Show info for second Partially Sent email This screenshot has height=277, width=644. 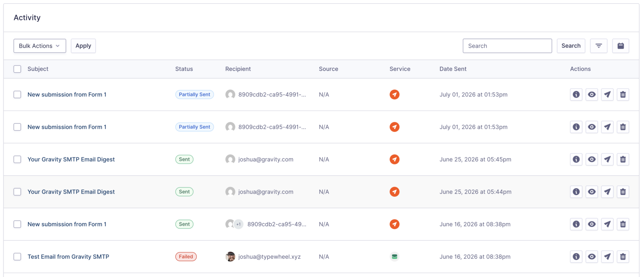click(576, 127)
